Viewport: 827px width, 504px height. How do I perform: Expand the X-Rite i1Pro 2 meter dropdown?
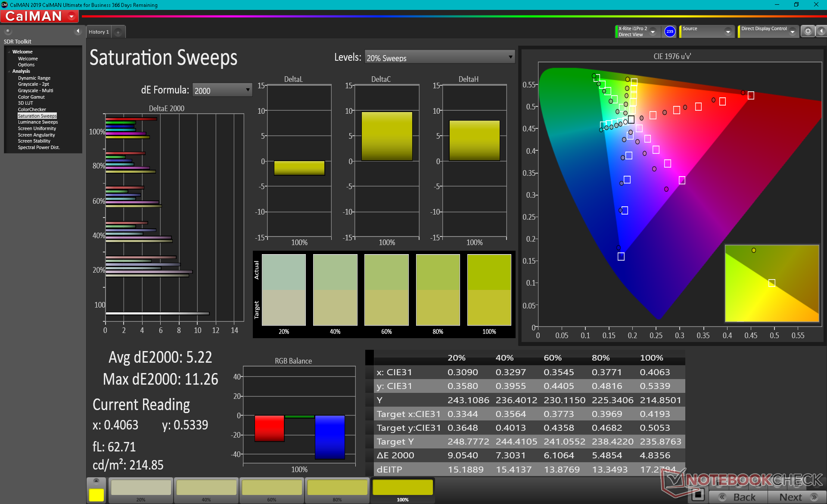coord(653,31)
